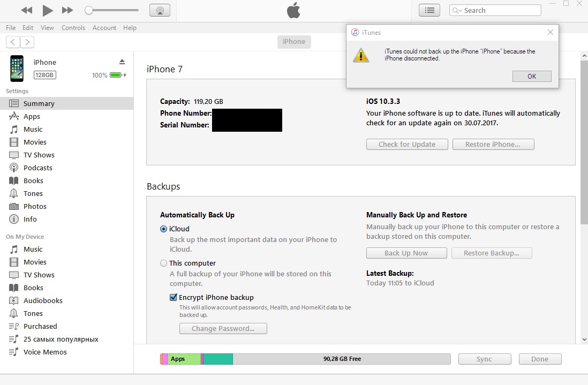
Task: Click scroll down arrow on scrollbar
Action: (x=584, y=339)
